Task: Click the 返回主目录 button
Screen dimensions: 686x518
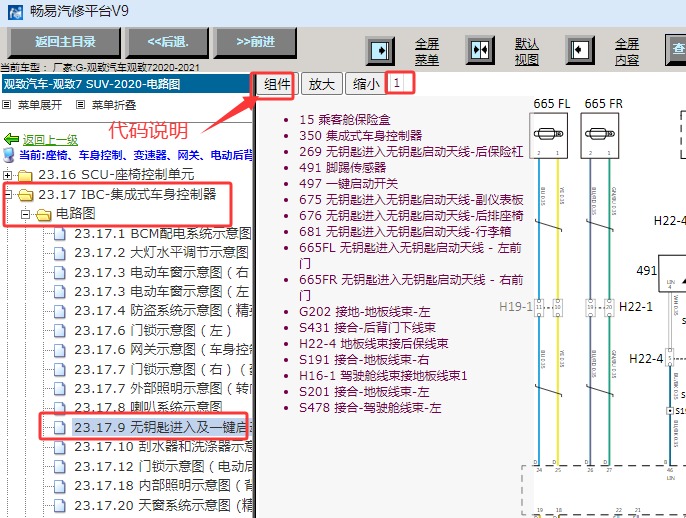Action: [x=64, y=42]
